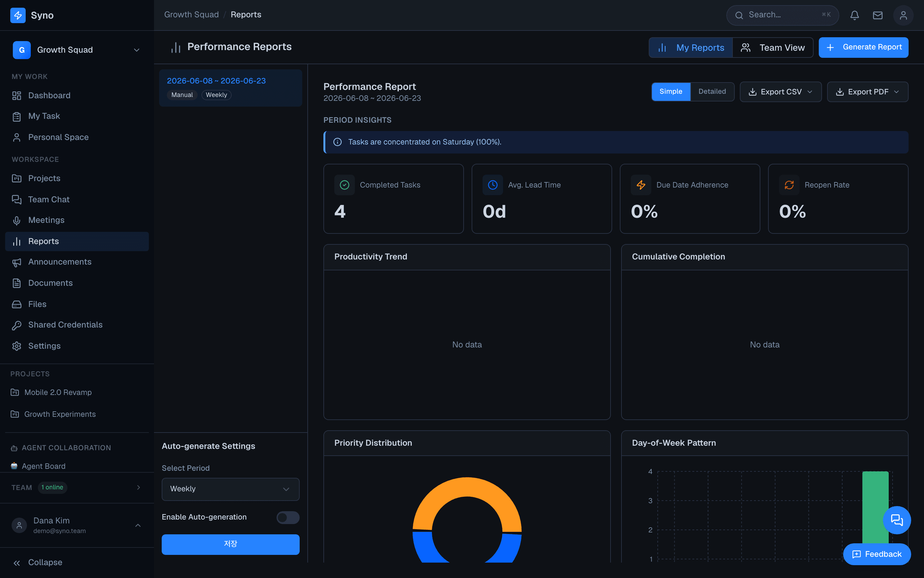Screen dimensions: 924x578
Task: Open the user profile avatar icon
Action: click(x=903, y=15)
